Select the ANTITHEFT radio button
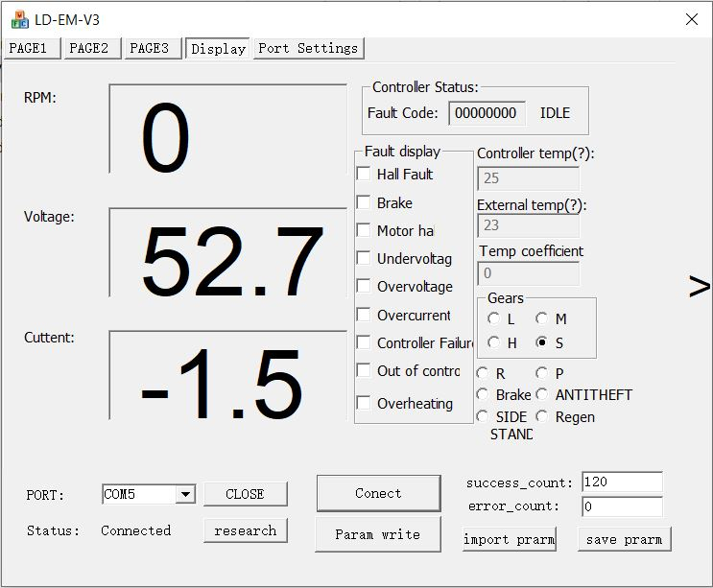Image resolution: width=713 pixels, height=588 pixels. pos(542,394)
